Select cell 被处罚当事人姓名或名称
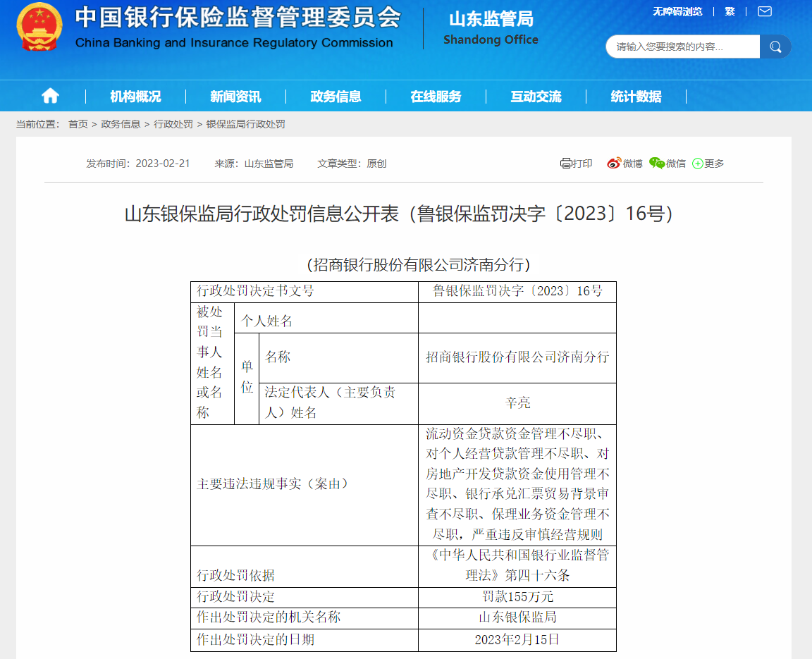812x659 pixels. (212, 364)
